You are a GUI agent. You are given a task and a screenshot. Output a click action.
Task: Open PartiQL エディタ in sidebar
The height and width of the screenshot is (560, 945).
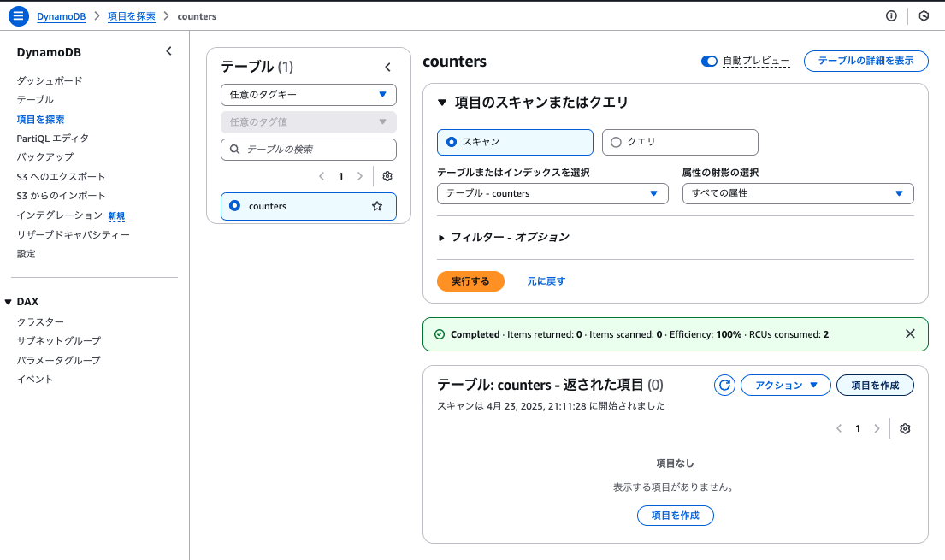(x=52, y=138)
